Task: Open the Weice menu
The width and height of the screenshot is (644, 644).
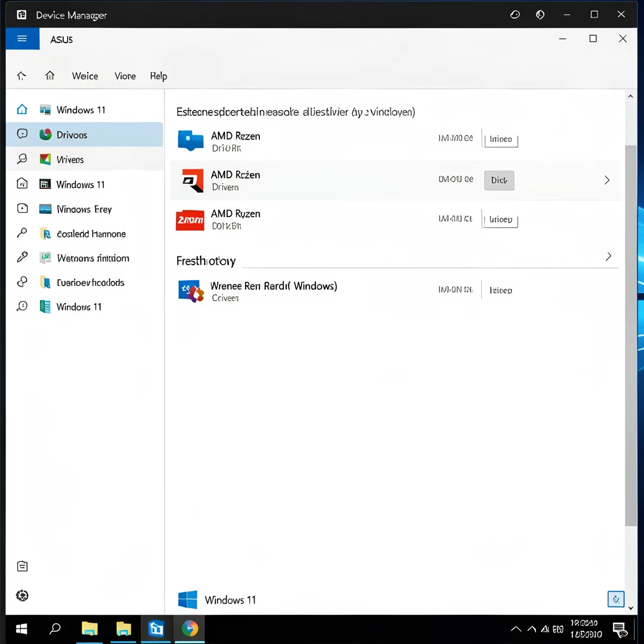Action: click(x=85, y=76)
